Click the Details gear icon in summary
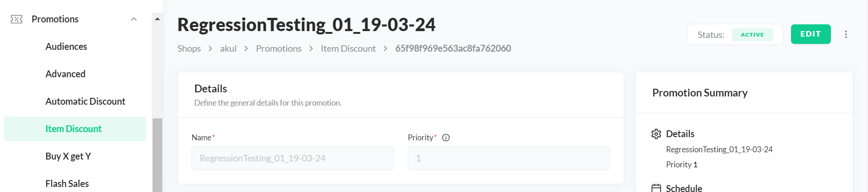The width and height of the screenshot is (868, 192). coord(656,134)
